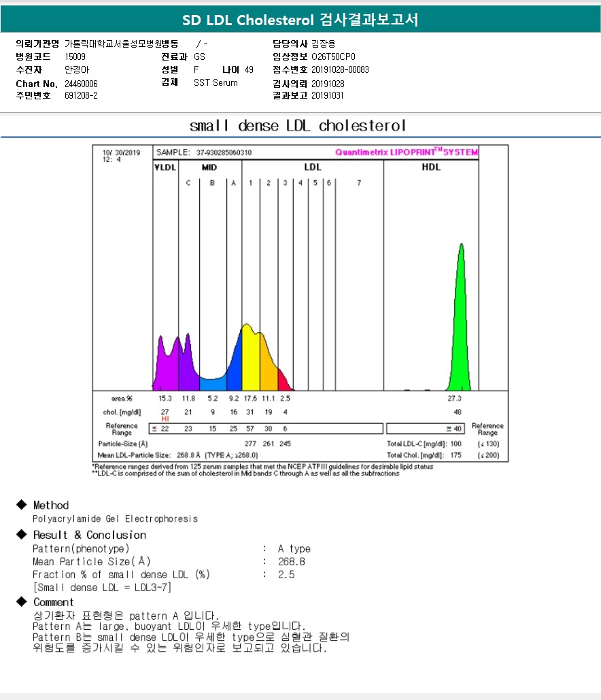Click the Polyacrylamide Gel Electrophoresis text

point(116,519)
